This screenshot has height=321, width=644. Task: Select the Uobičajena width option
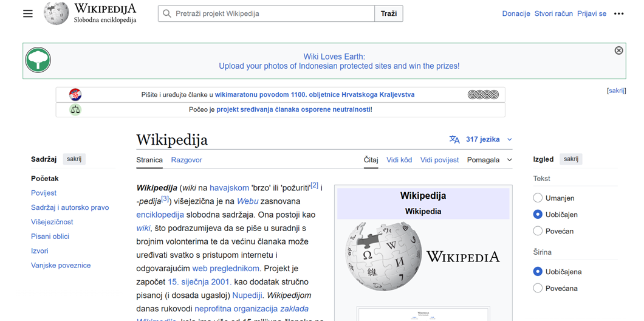pyautogui.click(x=538, y=271)
